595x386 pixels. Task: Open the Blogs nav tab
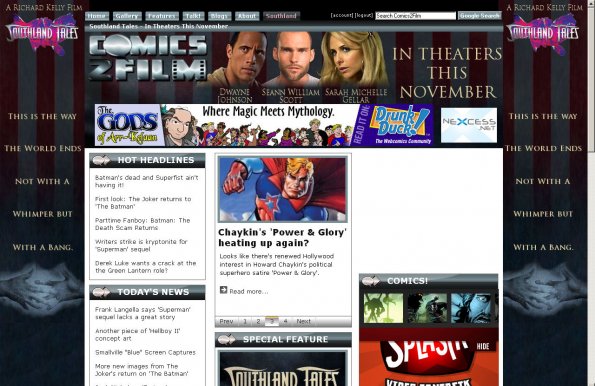point(219,16)
